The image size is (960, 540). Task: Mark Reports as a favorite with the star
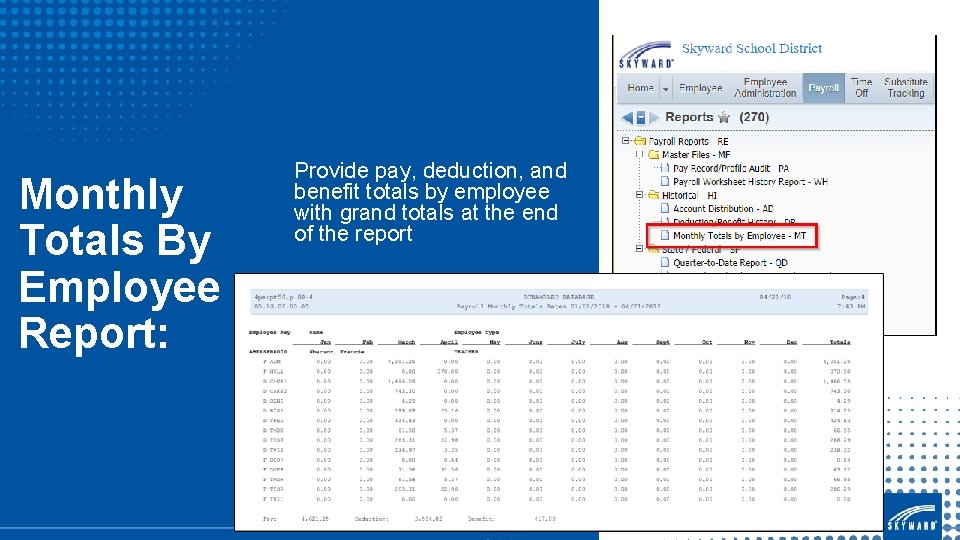[724, 118]
